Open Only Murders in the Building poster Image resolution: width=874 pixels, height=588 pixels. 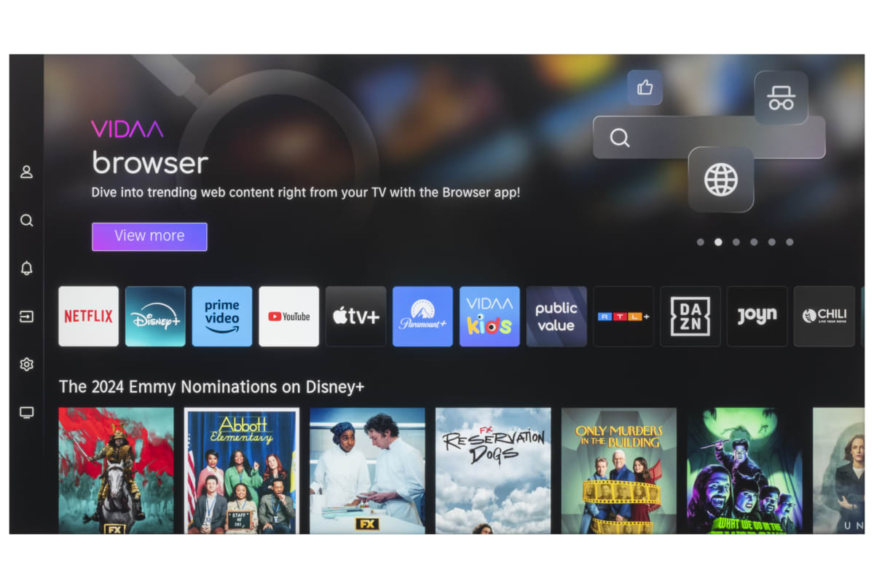(619, 470)
